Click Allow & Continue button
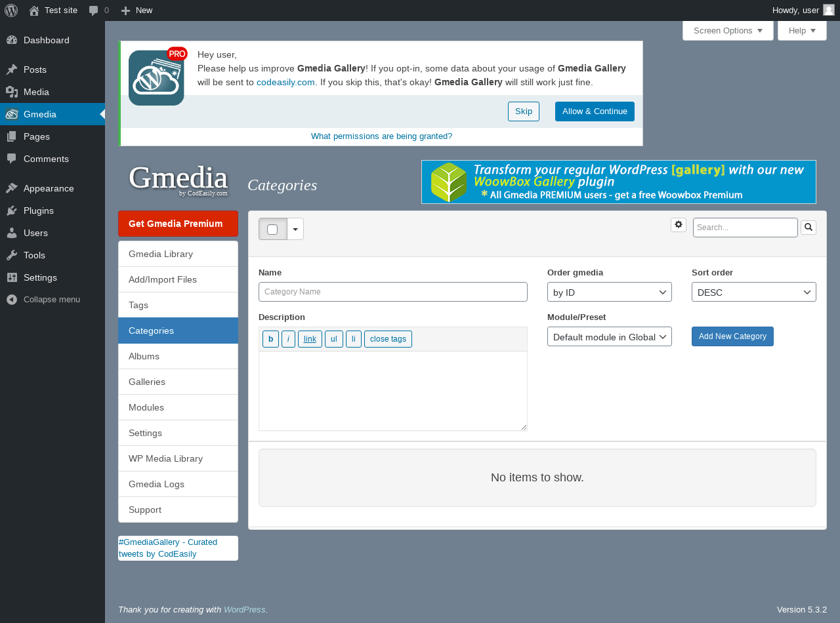This screenshot has width=840, height=623. pyautogui.click(x=595, y=111)
